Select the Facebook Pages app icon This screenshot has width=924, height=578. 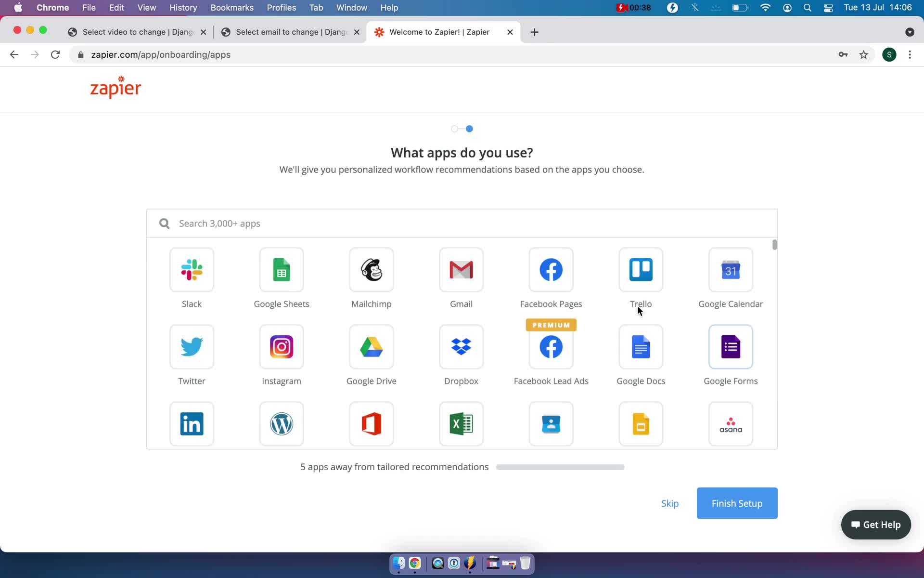pos(551,269)
